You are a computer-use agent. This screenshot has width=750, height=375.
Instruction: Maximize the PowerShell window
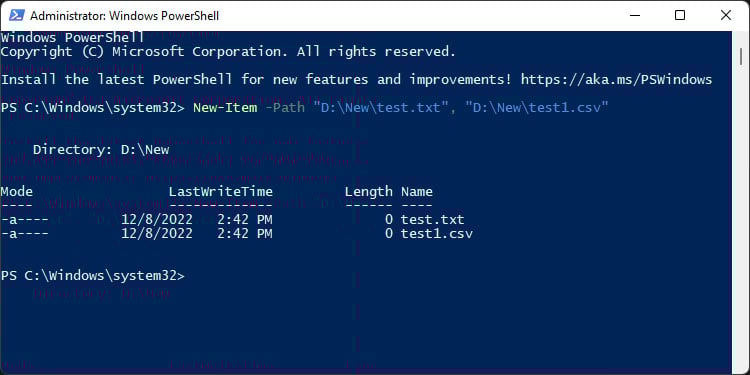pos(680,15)
